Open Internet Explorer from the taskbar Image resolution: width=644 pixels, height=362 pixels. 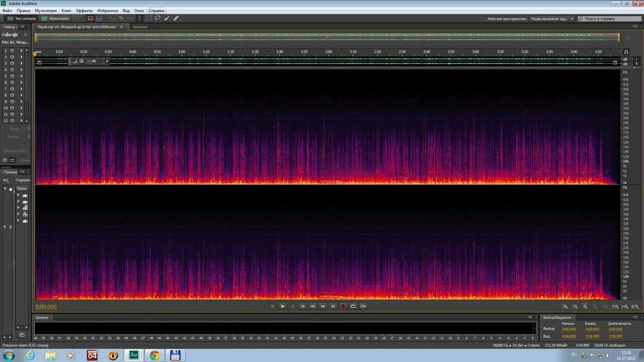point(30,355)
